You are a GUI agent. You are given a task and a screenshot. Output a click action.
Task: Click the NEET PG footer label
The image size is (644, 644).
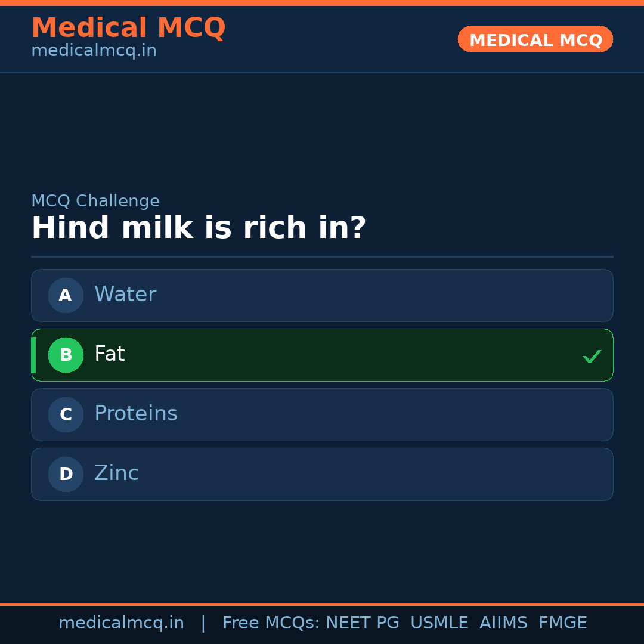point(362,623)
